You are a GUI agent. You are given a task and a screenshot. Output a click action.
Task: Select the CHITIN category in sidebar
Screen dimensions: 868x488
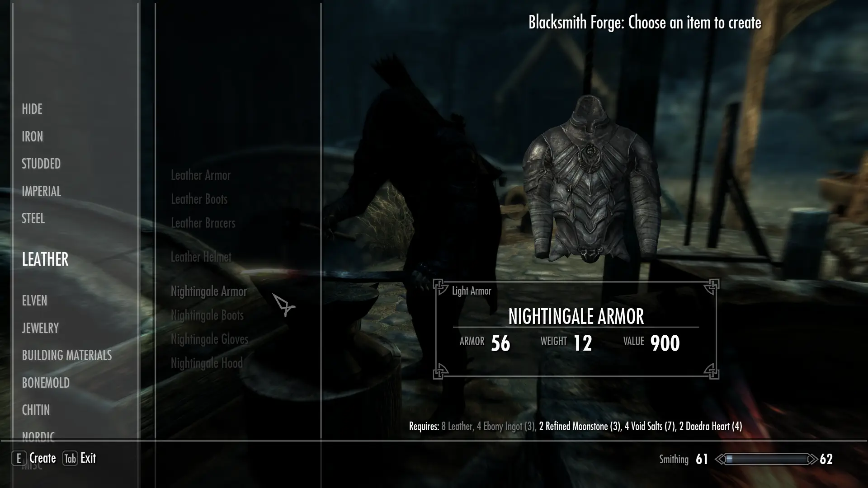coord(36,410)
